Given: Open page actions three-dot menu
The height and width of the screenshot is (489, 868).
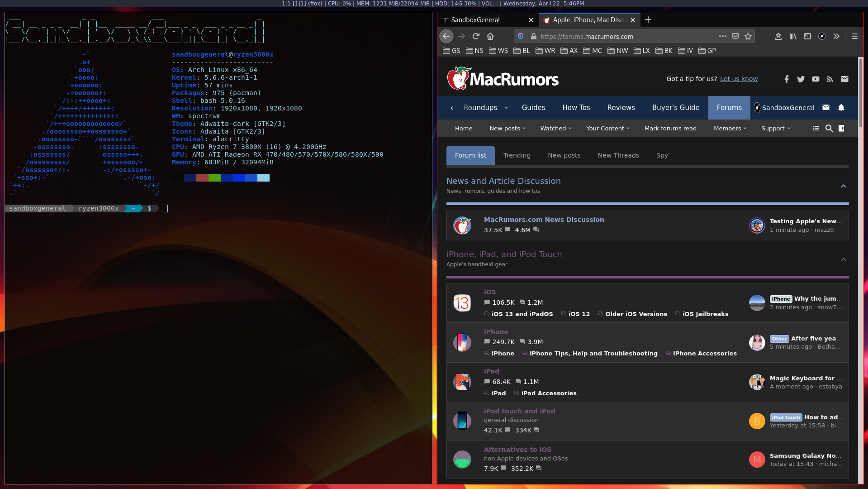Looking at the screenshot, I should click(x=722, y=36).
